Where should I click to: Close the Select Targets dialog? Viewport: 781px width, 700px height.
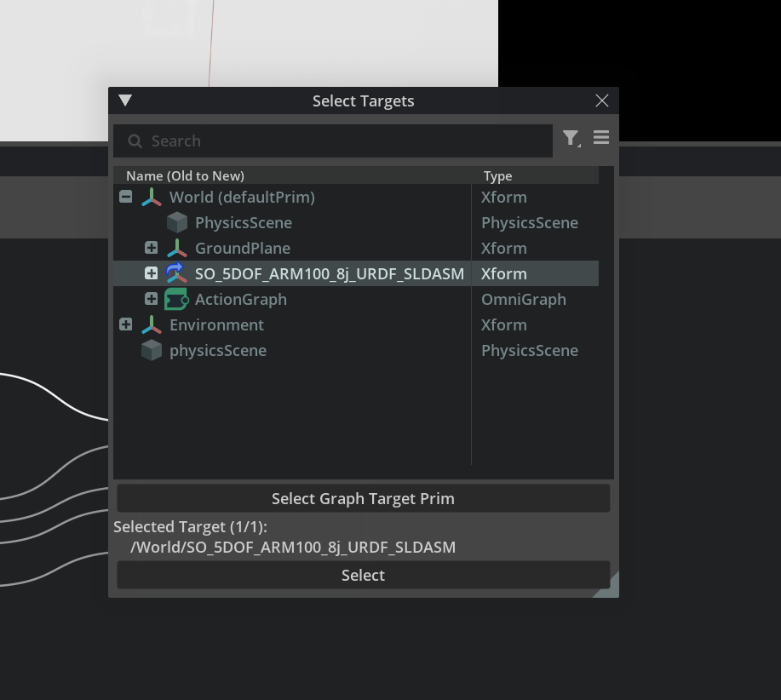click(x=601, y=100)
